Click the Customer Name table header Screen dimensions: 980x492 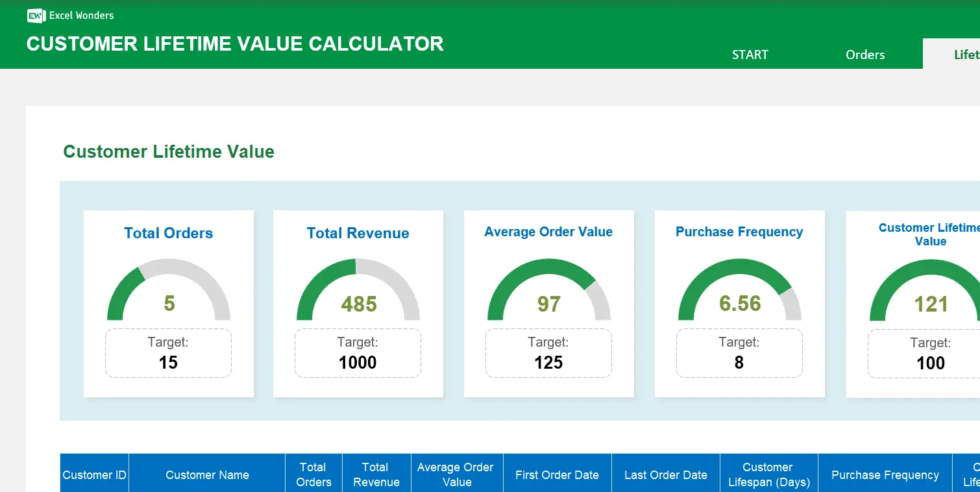pos(206,474)
